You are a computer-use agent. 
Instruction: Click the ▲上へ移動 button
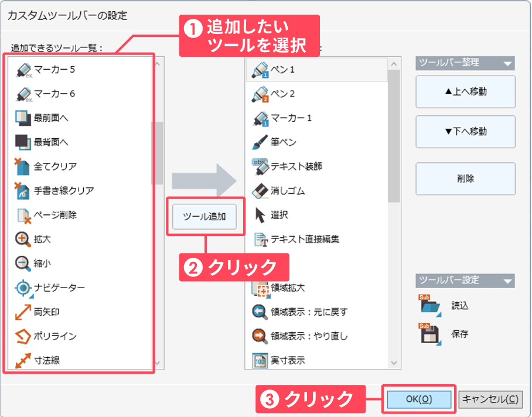[x=465, y=91]
